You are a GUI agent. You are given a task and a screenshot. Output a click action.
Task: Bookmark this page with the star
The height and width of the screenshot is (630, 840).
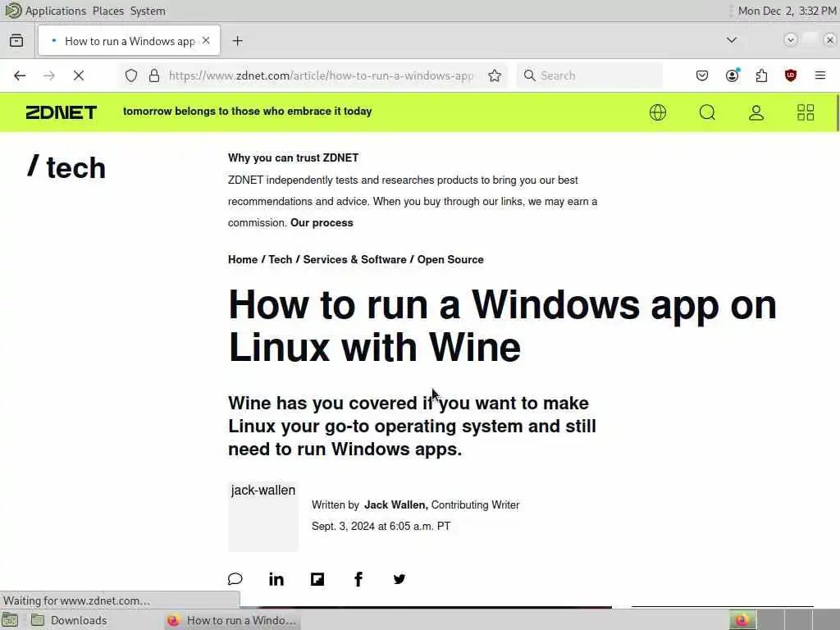point(495,75)
